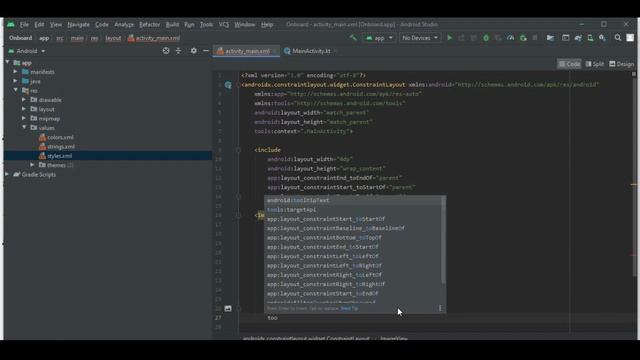This screenshot has width=640, height=360.
Task: Click Next Tip link in completion popup
Action: coord(349,308)
